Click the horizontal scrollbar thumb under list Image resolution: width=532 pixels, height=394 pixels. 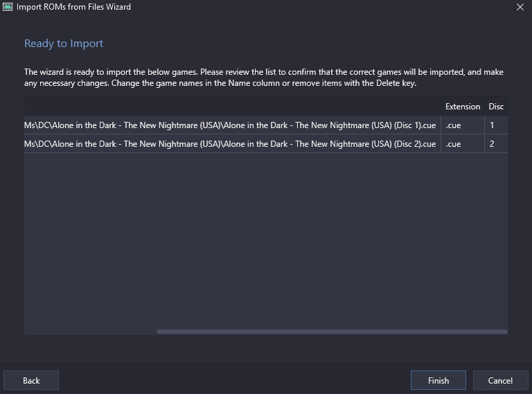[332, 332]
